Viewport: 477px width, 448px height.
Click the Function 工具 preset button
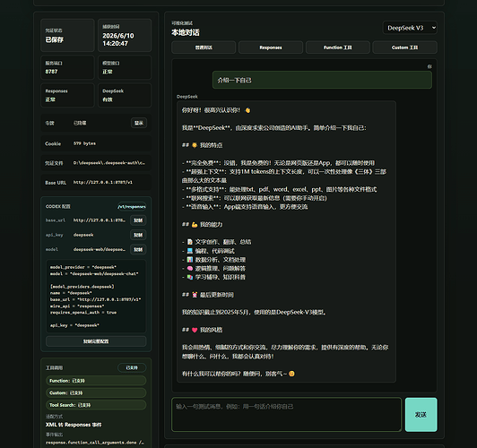[x=337, y=47]
